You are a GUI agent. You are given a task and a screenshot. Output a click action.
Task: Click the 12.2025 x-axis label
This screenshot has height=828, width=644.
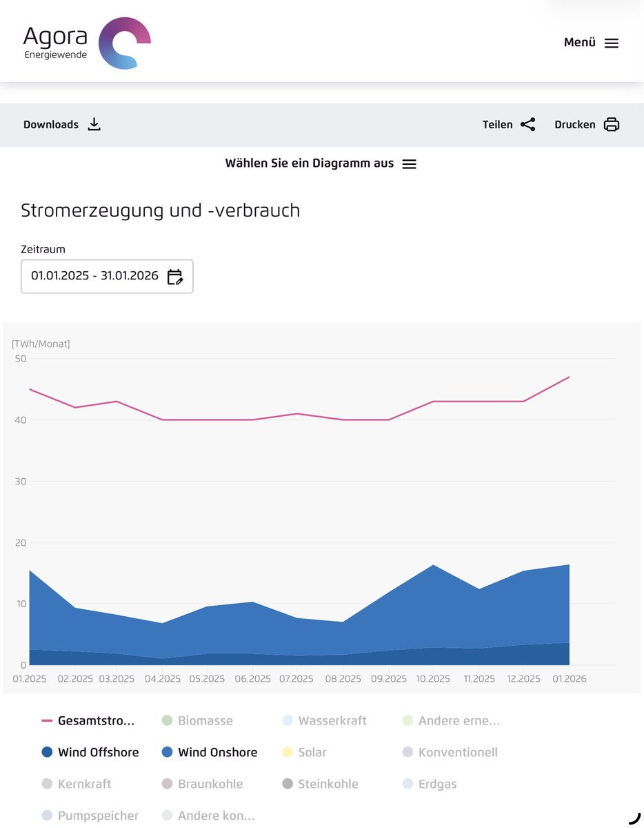coord(524,679)
